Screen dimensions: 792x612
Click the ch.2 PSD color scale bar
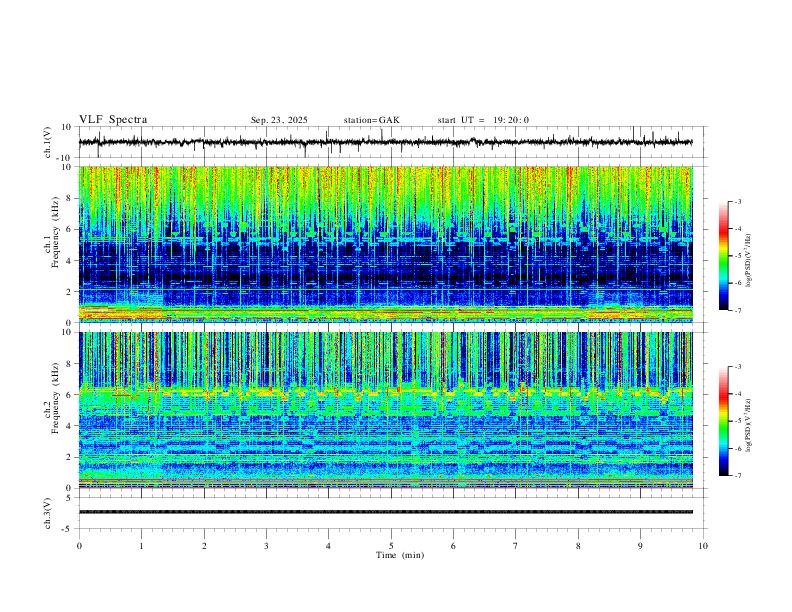pos(724,421)
